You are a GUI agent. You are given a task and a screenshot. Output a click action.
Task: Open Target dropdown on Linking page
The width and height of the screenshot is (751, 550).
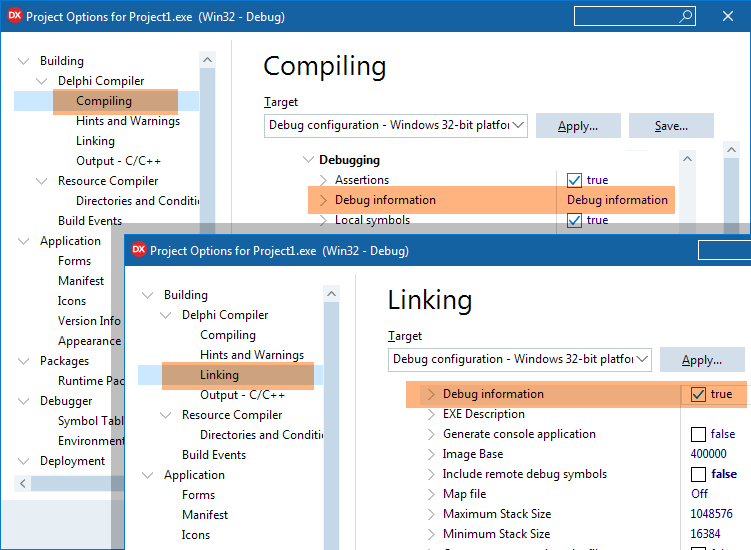tap(642, 359)
